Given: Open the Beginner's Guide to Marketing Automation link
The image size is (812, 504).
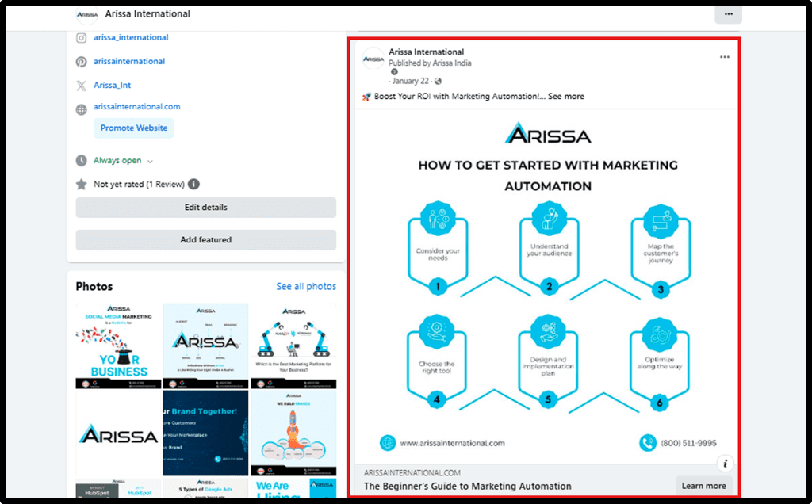Looking at the screenshot, I should click(468, 487).
